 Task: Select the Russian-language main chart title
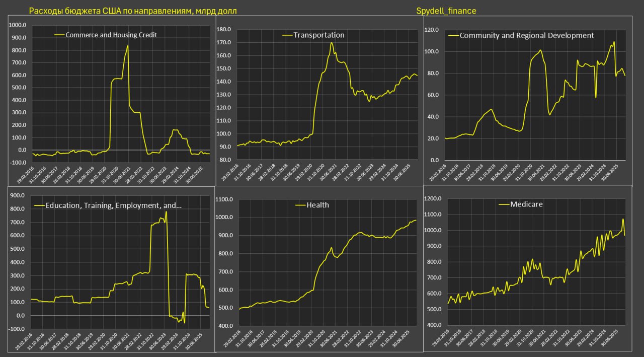[133, 11]
